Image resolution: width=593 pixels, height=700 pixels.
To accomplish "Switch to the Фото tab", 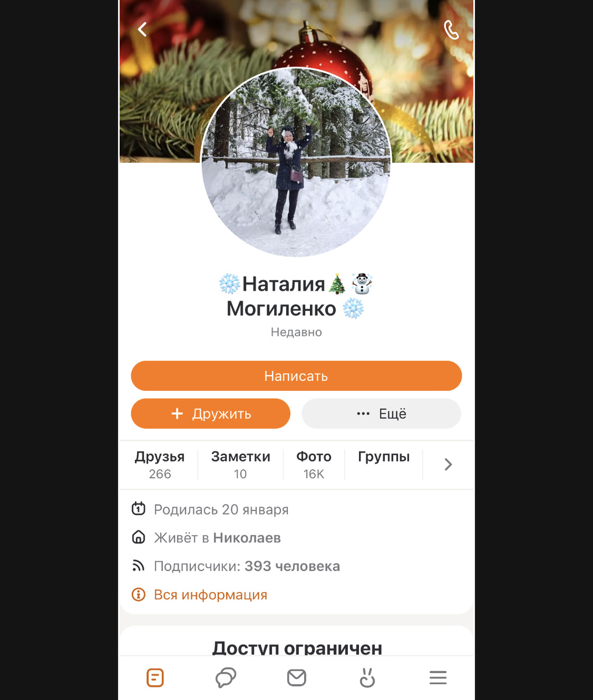I will (x=313, y=465).
